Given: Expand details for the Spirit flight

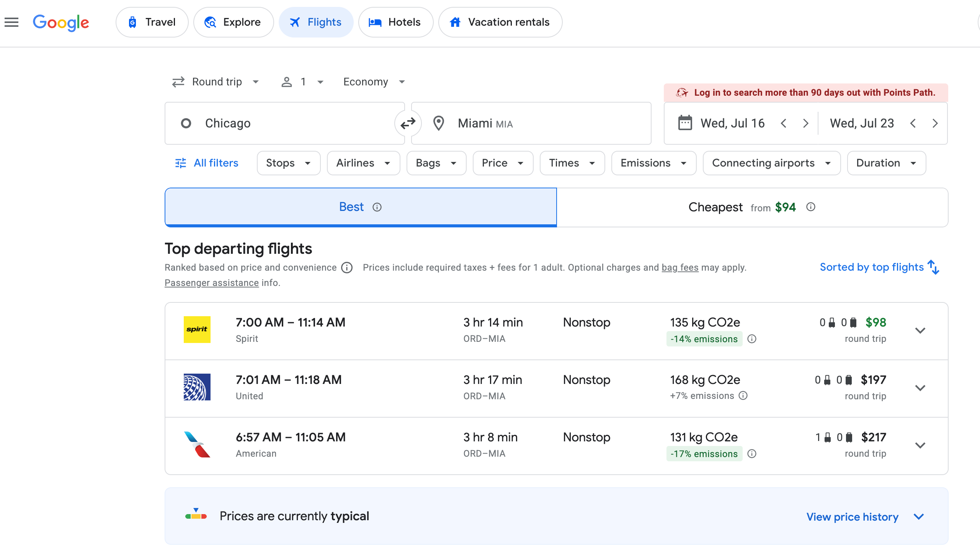Looking at the screenshot, I should [920, 330].
